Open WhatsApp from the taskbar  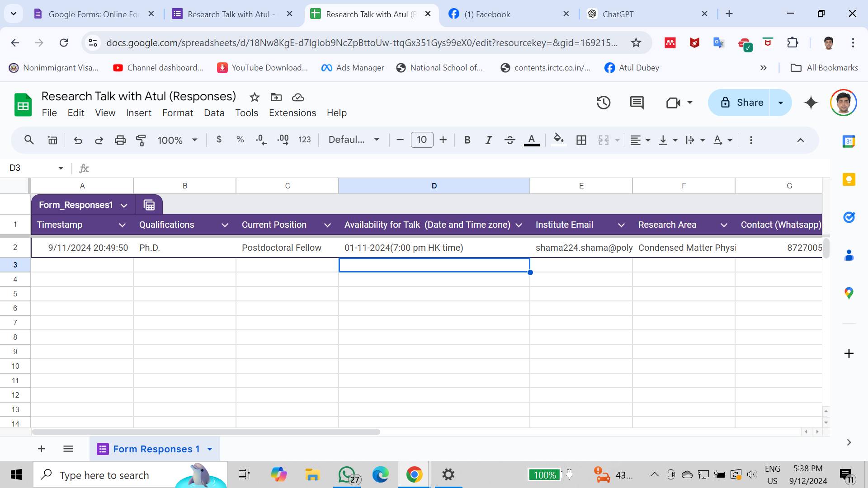[x=348, y=475]
